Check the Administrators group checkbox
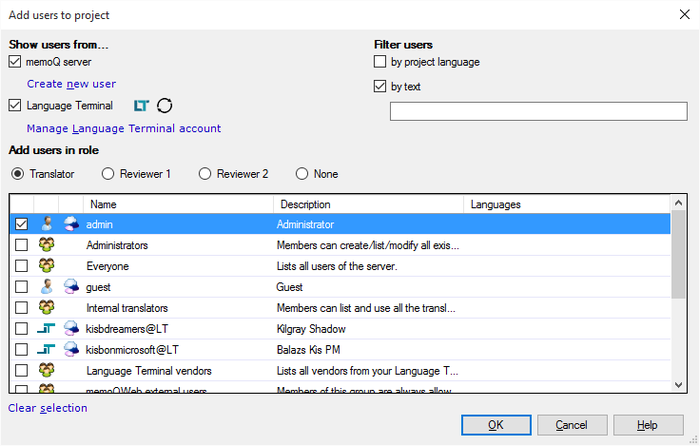Screen dimensions: 700x446 pos(21,245)
